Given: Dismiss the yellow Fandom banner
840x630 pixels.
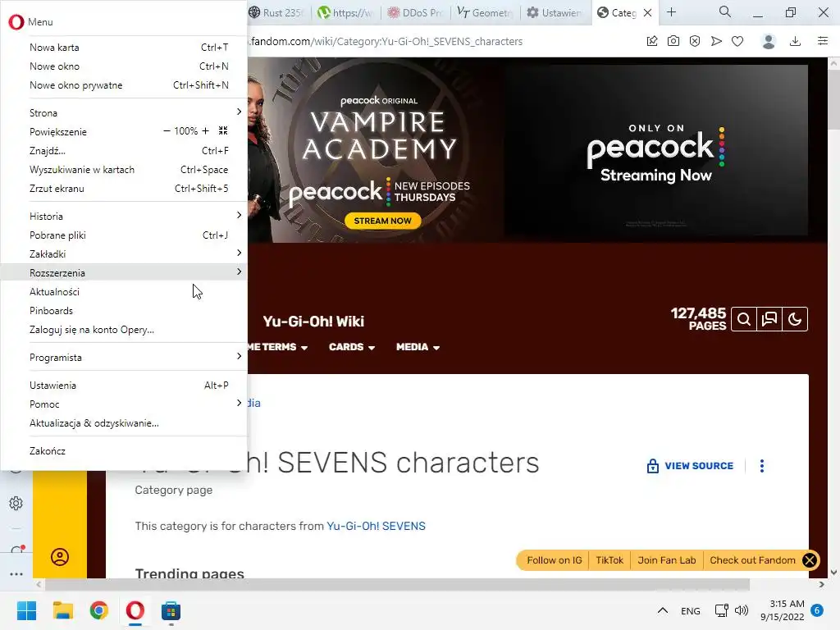Looking at the screenshot, I should [810, 560].
